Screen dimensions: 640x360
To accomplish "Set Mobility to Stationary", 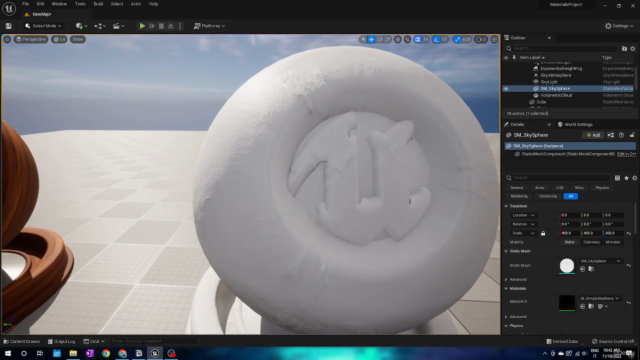I will tap(591, 242).
